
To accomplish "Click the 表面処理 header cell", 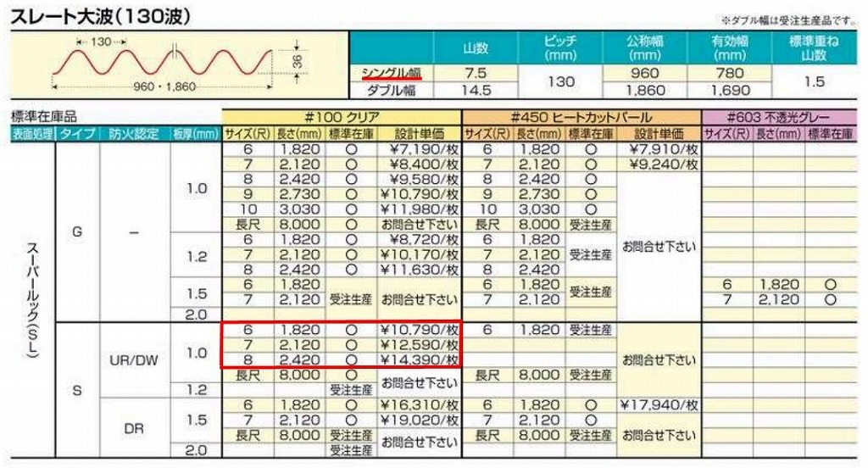I will point(31,134).
